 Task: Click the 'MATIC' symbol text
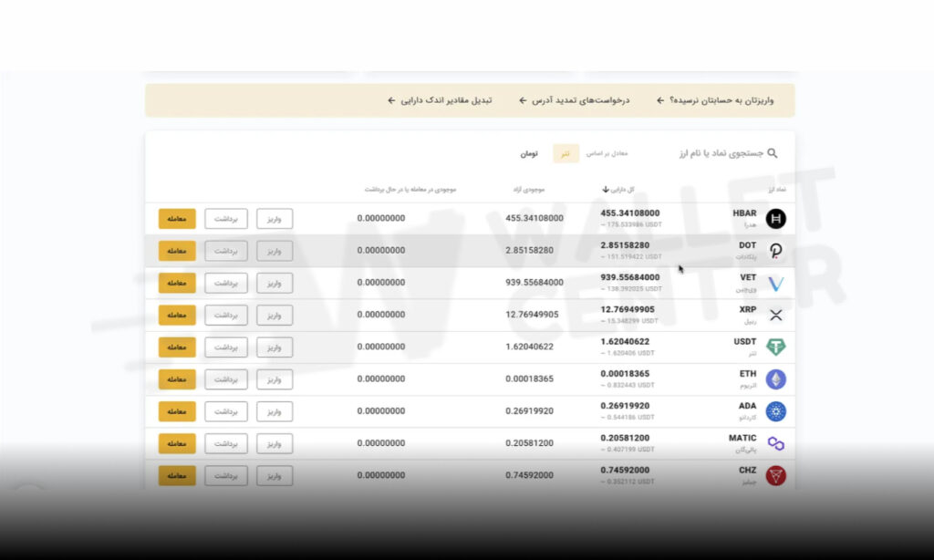click(742, 438)
